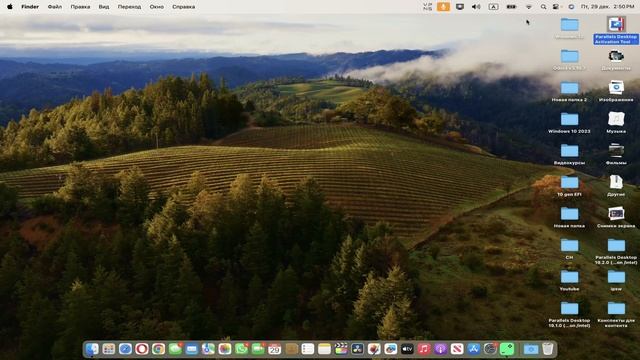Open the Файл menu
The height and width of the screenshot is (360, 640).
[x=55, y=7]
